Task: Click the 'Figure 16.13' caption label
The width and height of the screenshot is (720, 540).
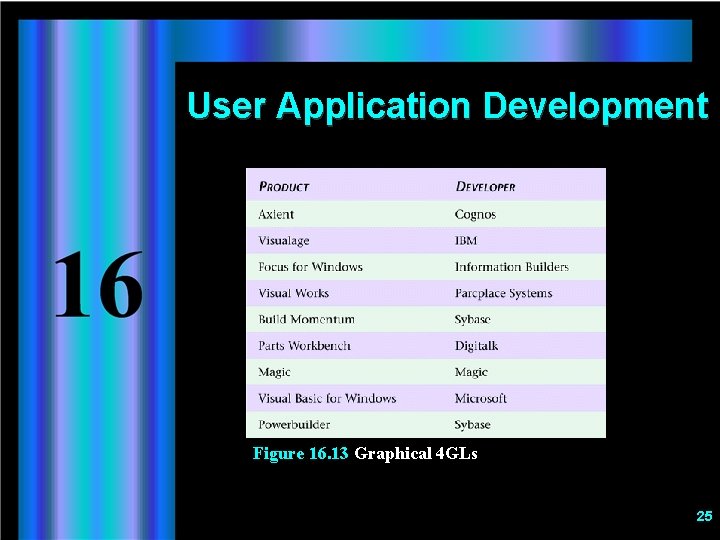Action: (301, 454)
